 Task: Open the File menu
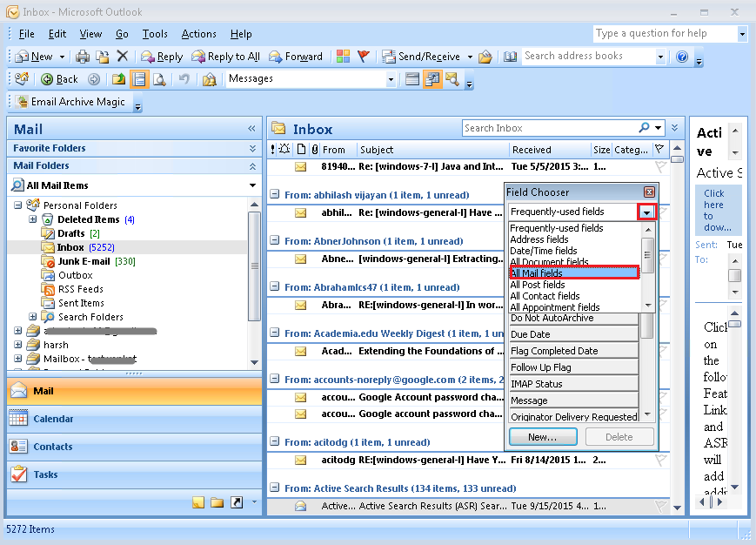(x=26, y=34)
